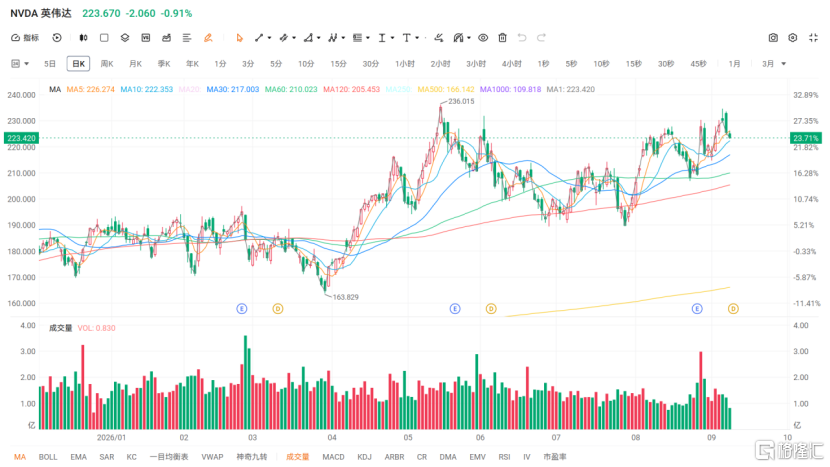830x467 pixels.
Task: Select the KDJ sub-indicator
Action: 364,457
